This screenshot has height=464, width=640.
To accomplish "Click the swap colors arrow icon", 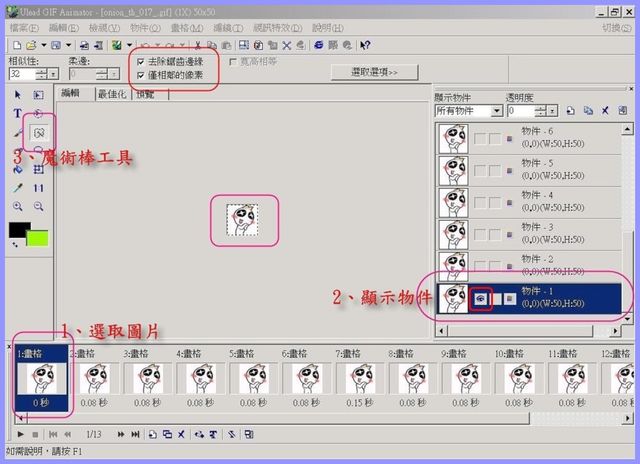I will tap(15, 244).
